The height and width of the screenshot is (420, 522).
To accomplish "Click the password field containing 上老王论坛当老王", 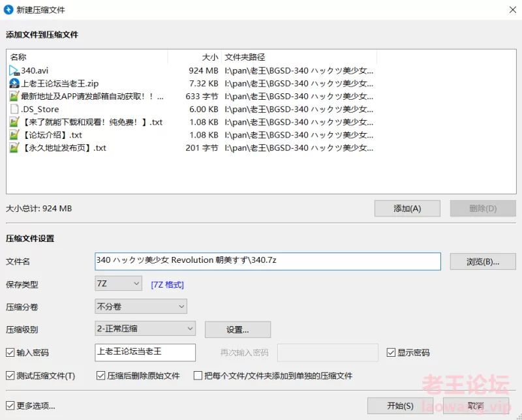I will click(x=145, y=352).
